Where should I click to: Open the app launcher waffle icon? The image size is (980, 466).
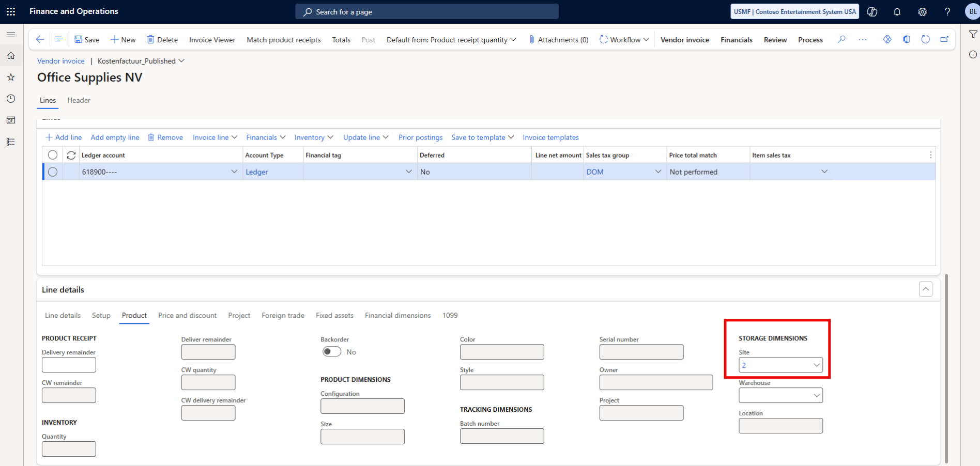(11, 11)
